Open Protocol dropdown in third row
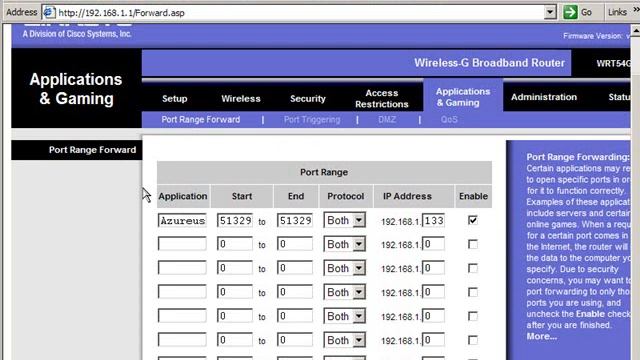 tap(344, 268)
